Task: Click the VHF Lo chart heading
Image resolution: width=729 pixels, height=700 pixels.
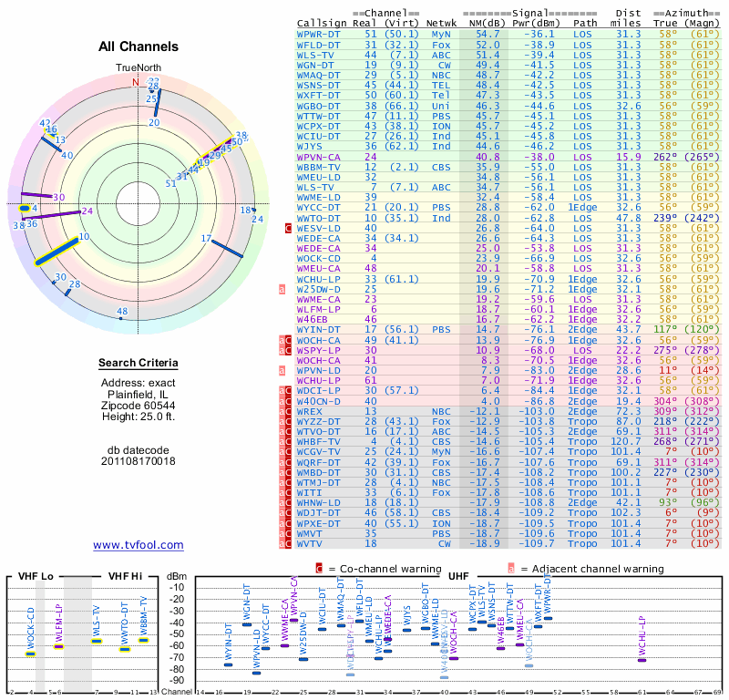Action: (36, 576)
